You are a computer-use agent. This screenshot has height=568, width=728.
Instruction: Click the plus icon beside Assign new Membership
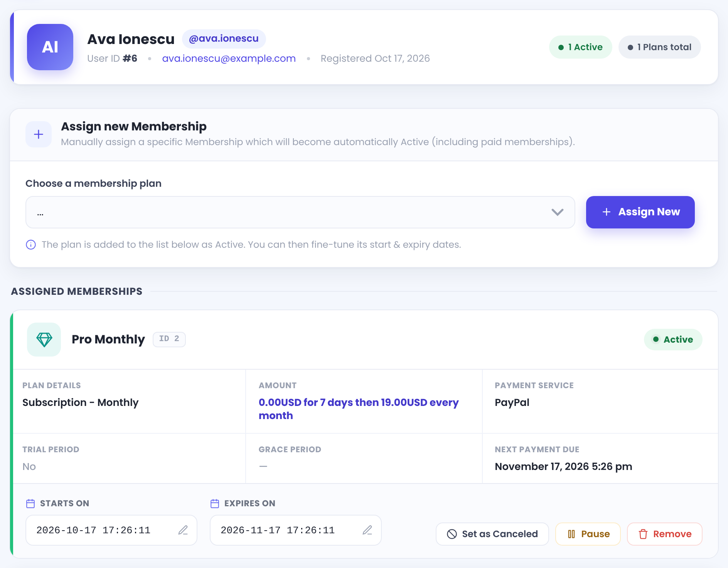tap(39, 134)
